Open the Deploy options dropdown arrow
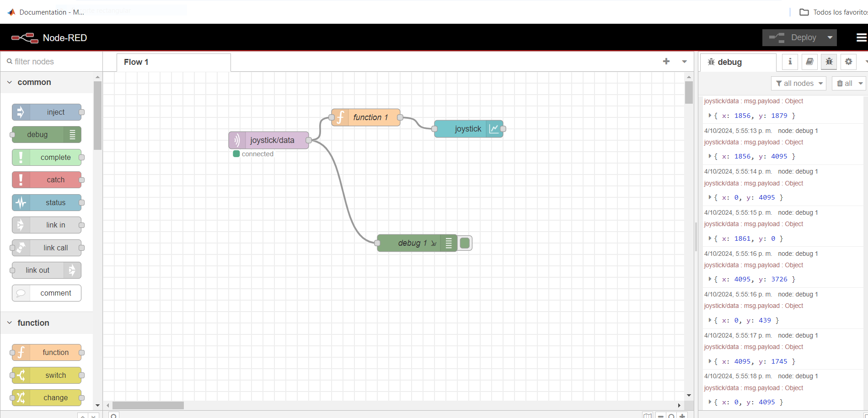 (830, 37)
